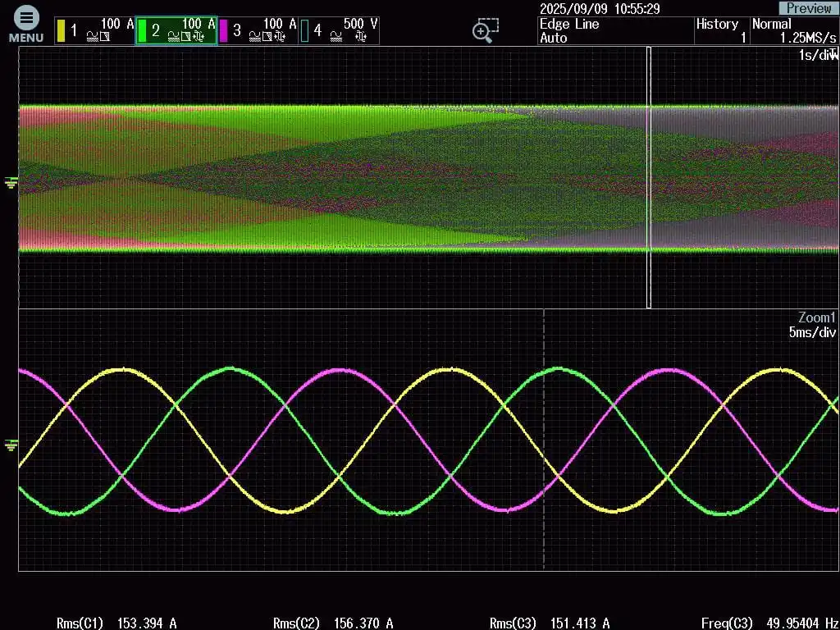Click the green channel 2 color indicator
This screenshot has height=630, width=840.
[142, 31]
